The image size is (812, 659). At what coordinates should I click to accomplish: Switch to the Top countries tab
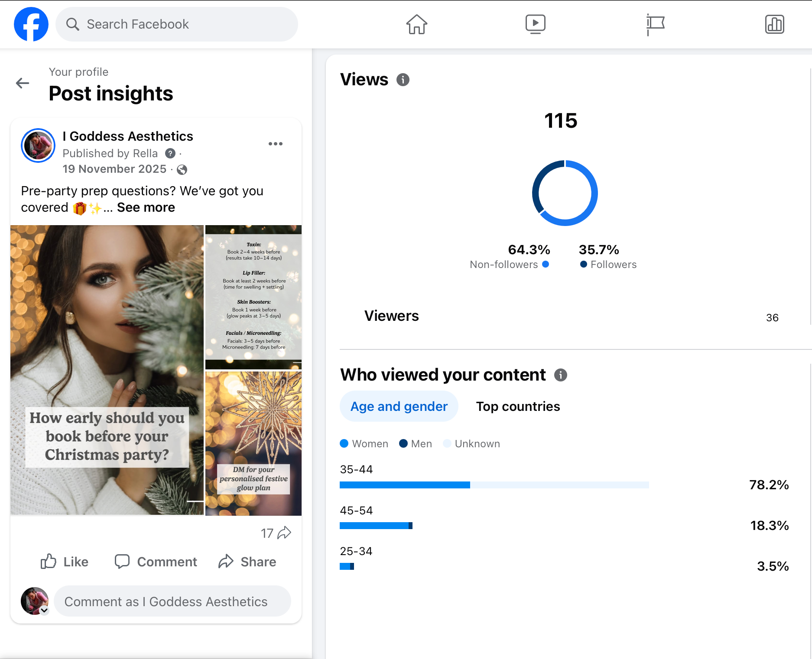point(518,406)
